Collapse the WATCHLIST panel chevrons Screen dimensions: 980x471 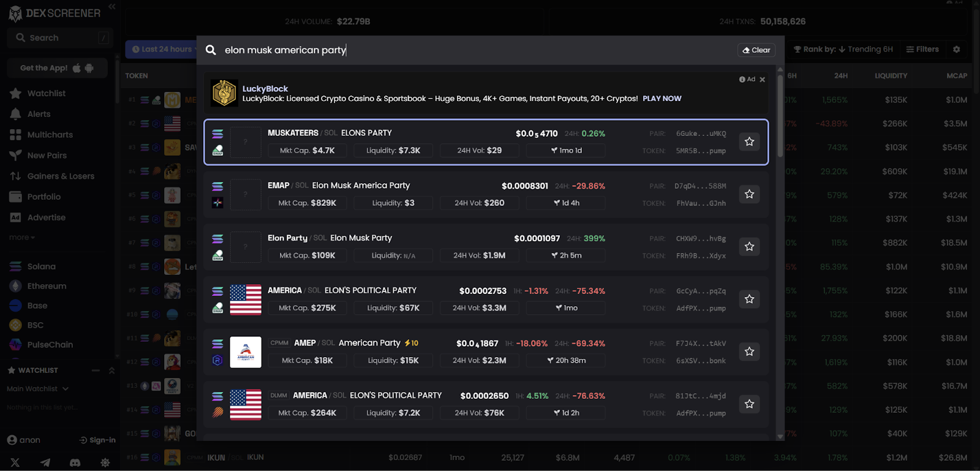click(x=111, y=371)
